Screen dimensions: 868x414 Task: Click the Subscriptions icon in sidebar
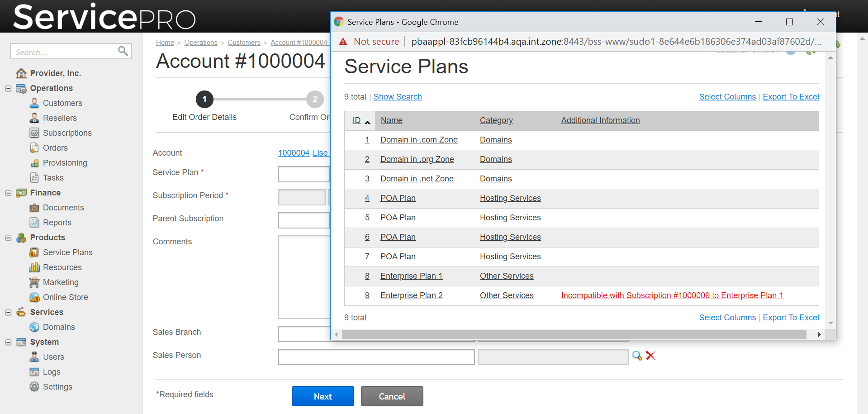click(x=34, y=133)
